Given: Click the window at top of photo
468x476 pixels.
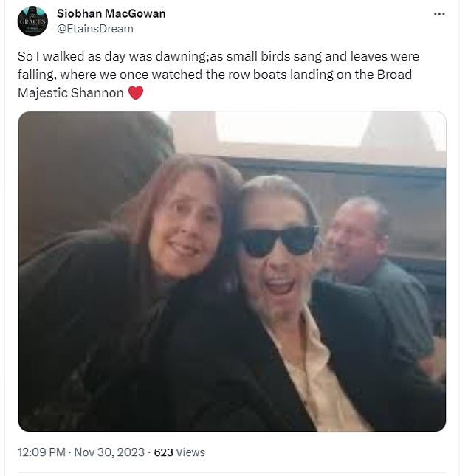Looking at the screenshot, I should 292,129.
